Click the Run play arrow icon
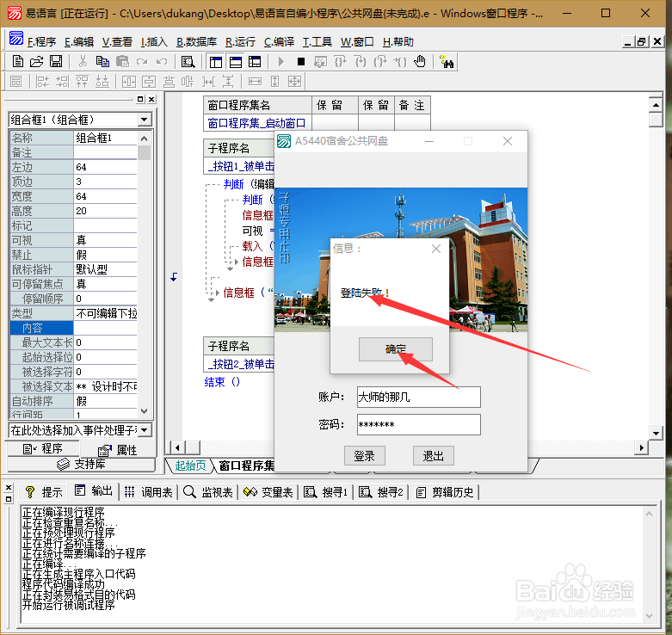This screenshot has height=635, width=672. tap(281, 62)
